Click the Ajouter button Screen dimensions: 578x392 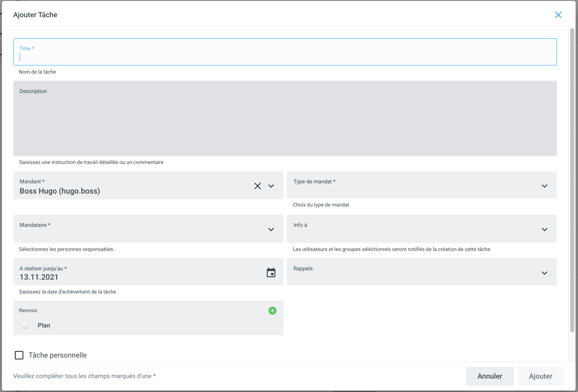coord(540,376)
